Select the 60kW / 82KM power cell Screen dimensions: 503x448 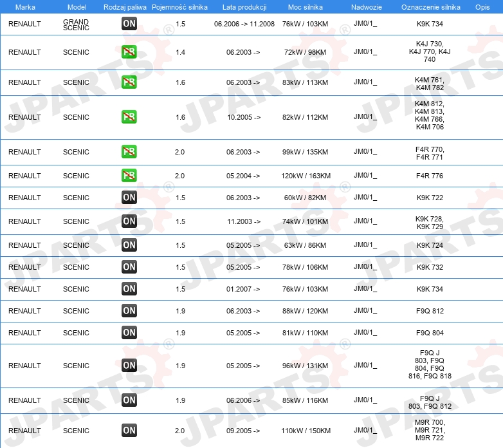click(x=305, y=198)
